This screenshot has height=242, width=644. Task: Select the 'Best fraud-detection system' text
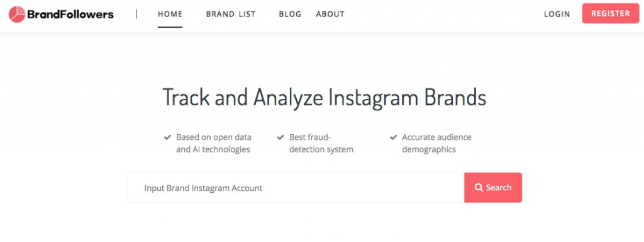tap(321, 143)
